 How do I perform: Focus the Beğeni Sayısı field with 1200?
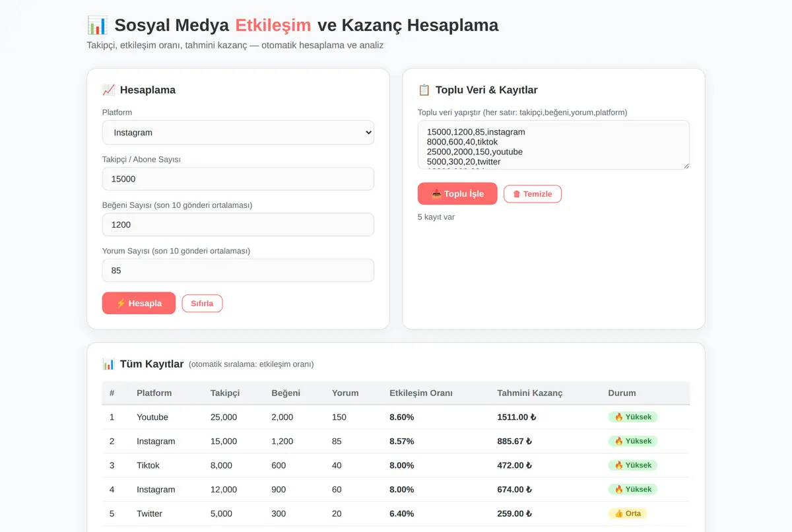coord(238,224)
